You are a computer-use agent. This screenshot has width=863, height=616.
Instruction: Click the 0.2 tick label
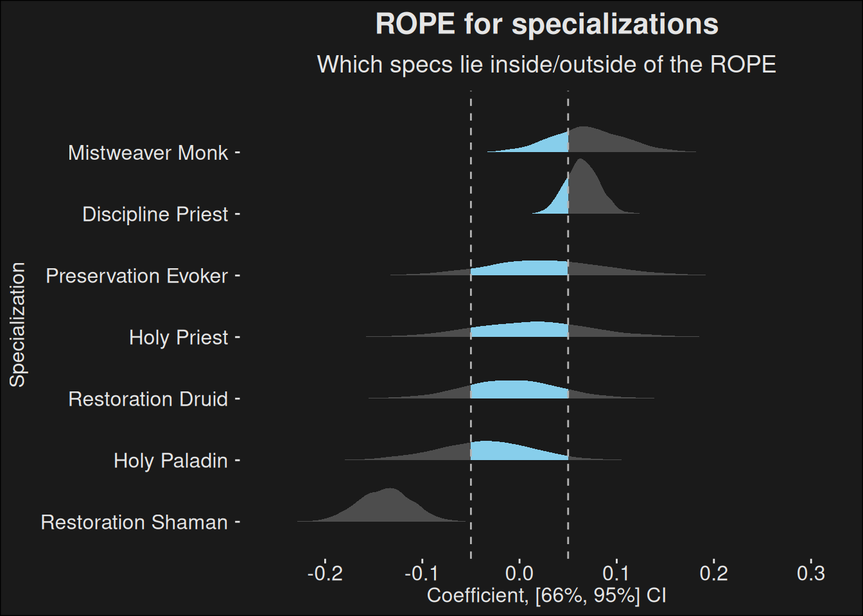713,573
